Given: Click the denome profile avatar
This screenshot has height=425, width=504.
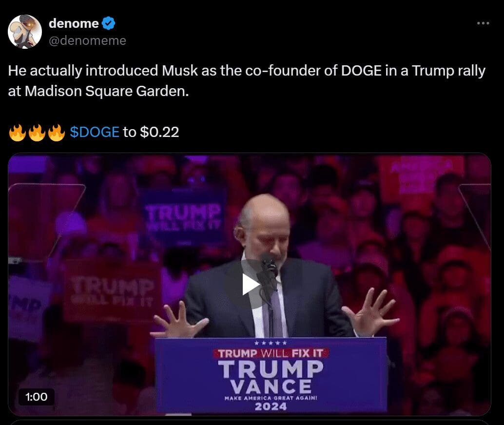Looking at the screenshot, I should coord(25,32).
